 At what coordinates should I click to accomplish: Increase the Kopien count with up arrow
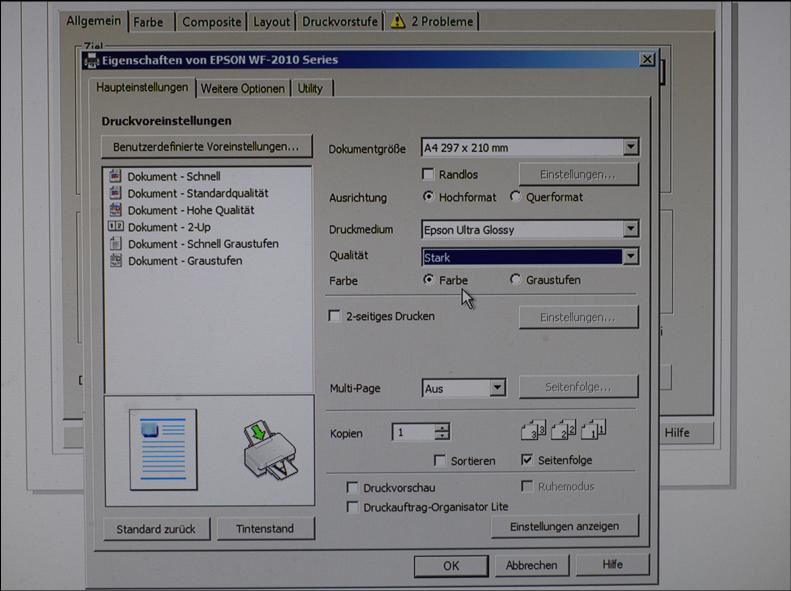442,428
